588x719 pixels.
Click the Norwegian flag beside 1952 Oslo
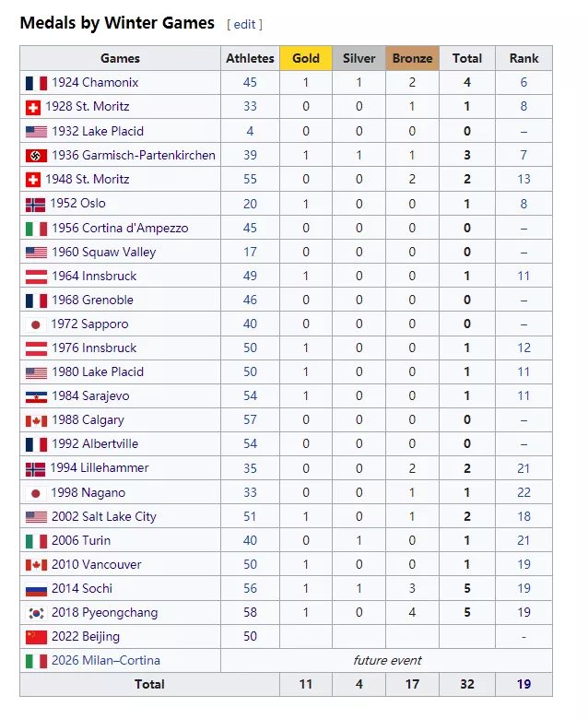pos(36,204)
